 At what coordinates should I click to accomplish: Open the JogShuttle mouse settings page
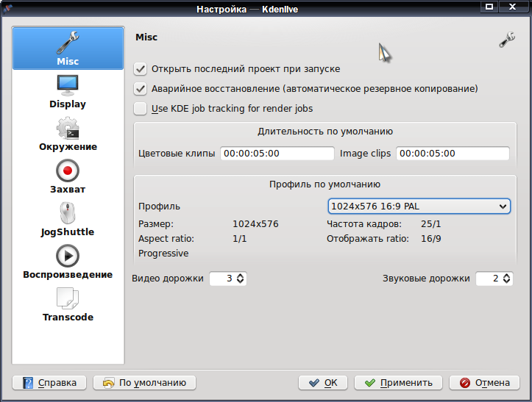tap(68, 219)
